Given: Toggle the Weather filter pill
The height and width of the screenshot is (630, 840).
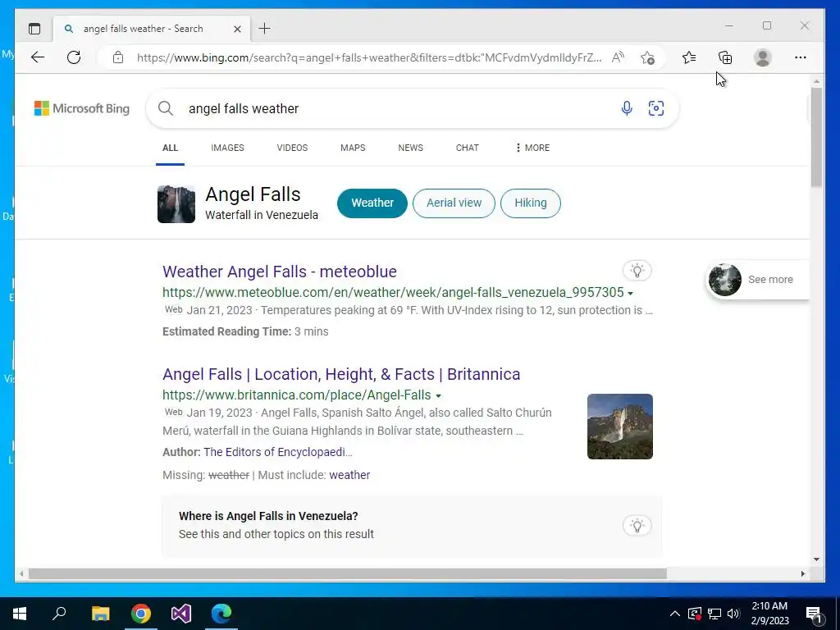Looking at the screenshot, I should [372, 203].
